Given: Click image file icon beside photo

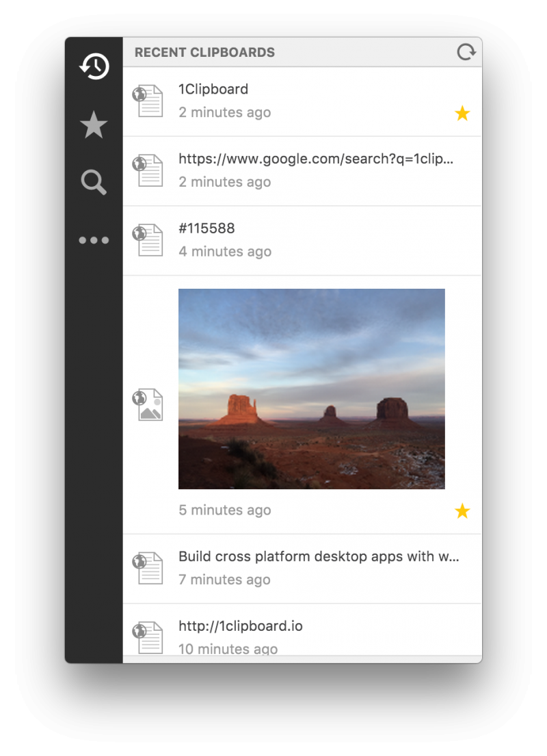Looking at the screenshot, I should (x=148, y=404).
